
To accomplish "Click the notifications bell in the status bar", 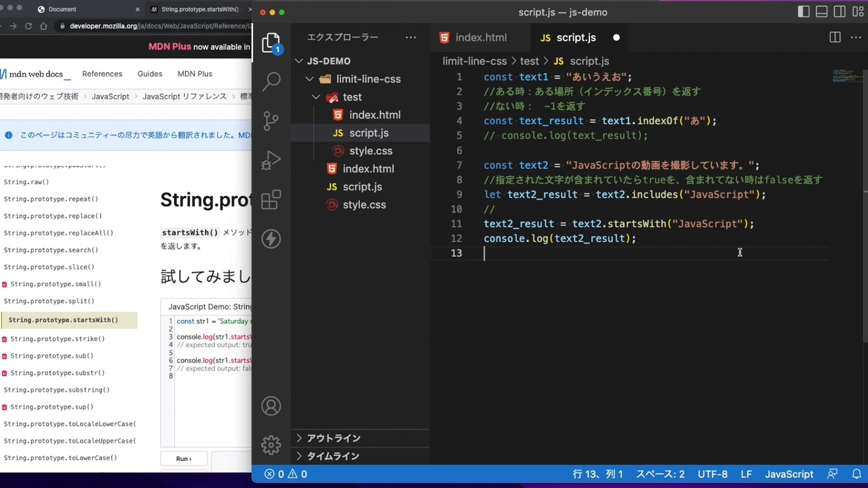I will [x=856, y=474].
